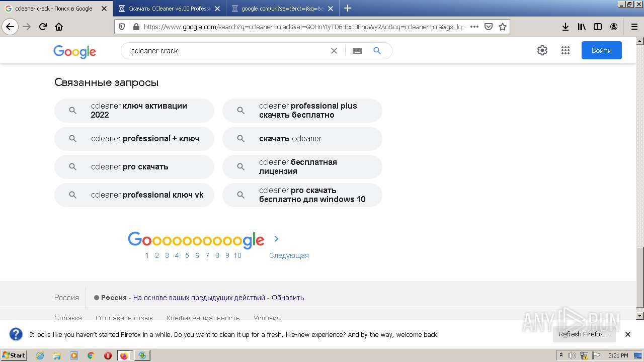644x362 pixels.
Task: Launch Chrome from the taskbar
Action: (x=91, y=355)
